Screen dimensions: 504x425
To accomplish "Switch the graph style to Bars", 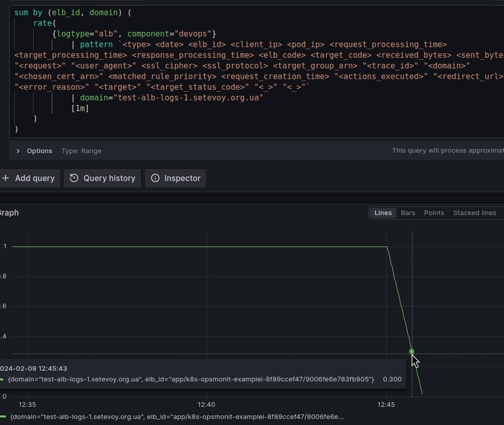I will [408, 213].
